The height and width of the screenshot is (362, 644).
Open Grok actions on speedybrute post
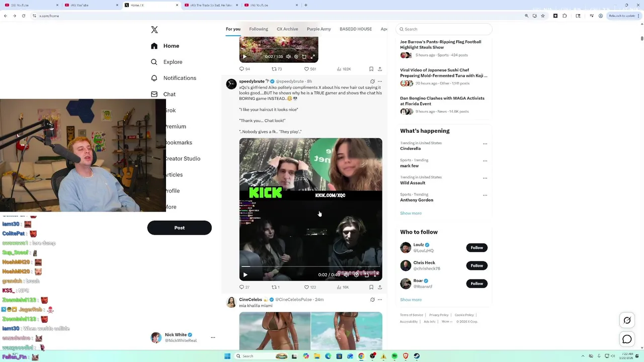click(x=372, y=81)
